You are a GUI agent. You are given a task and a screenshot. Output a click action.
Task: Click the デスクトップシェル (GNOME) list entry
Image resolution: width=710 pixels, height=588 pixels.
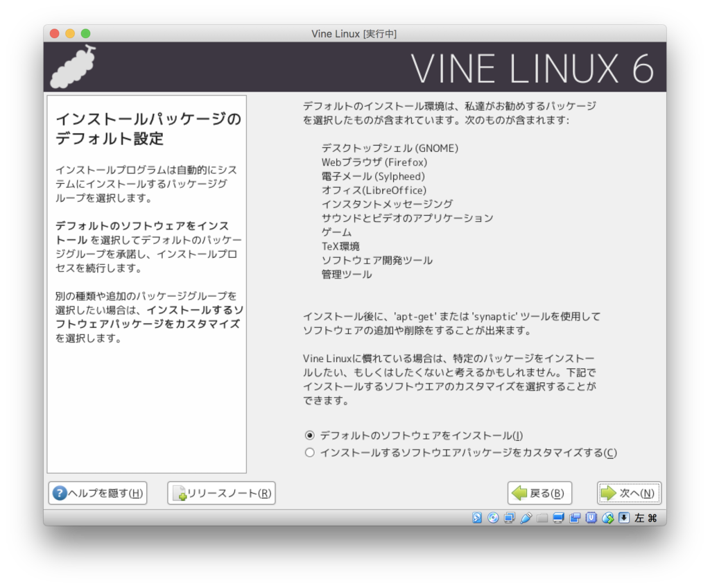tap(390, 148)
